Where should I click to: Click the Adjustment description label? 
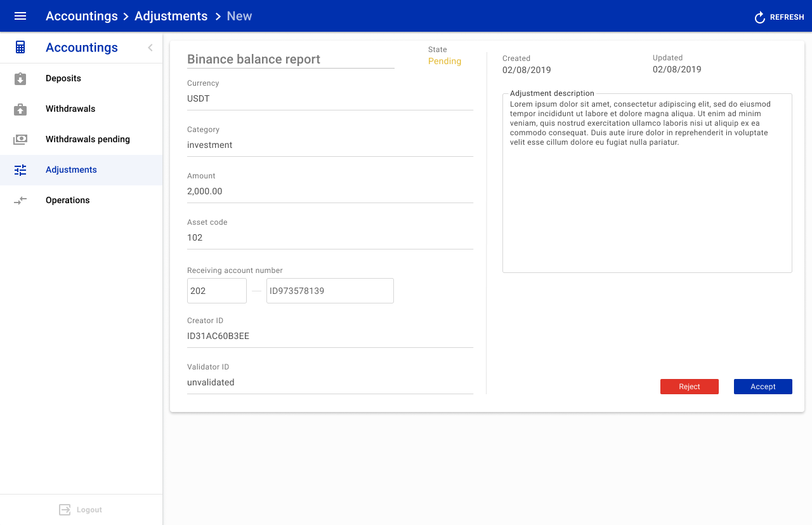[552, 93]
